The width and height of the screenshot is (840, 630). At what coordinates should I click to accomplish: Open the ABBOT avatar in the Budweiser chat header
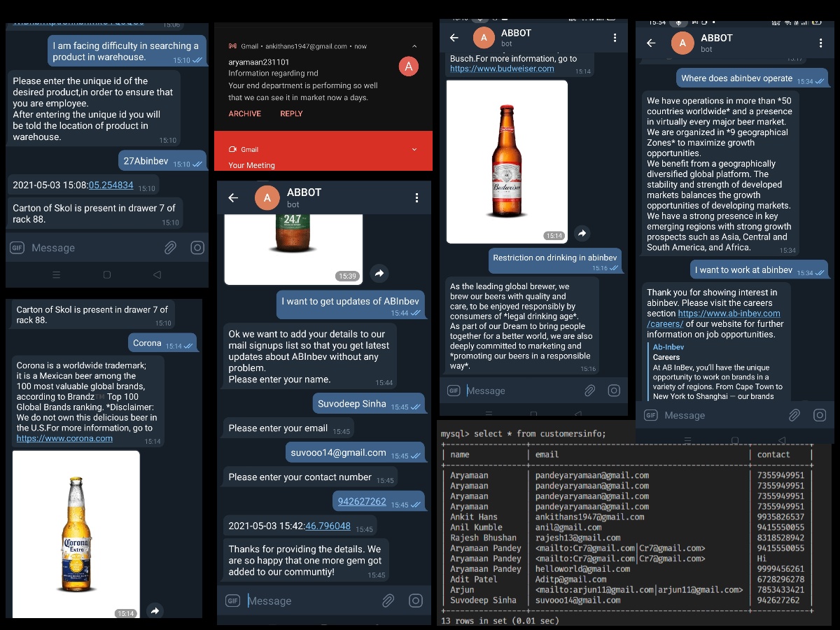click(485, 38)
